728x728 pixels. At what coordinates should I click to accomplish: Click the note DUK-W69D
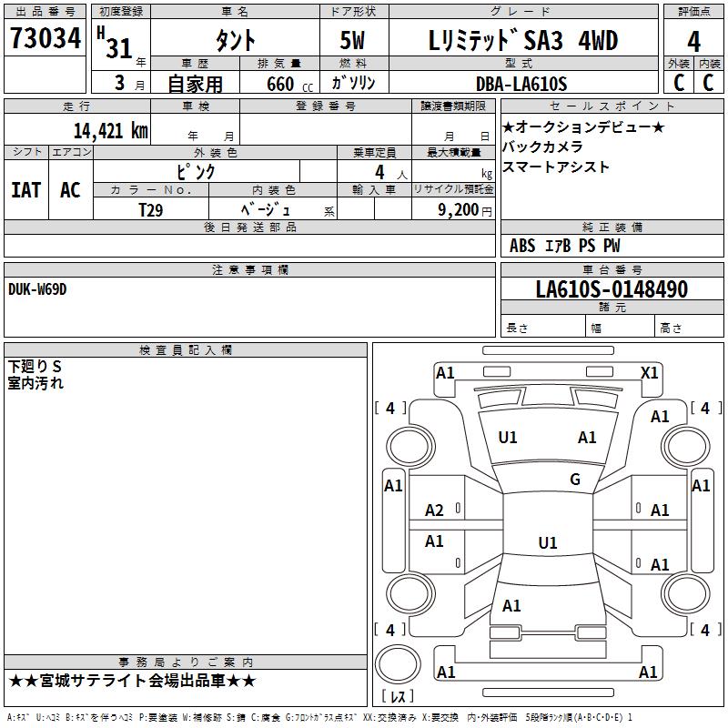[37, 289]
